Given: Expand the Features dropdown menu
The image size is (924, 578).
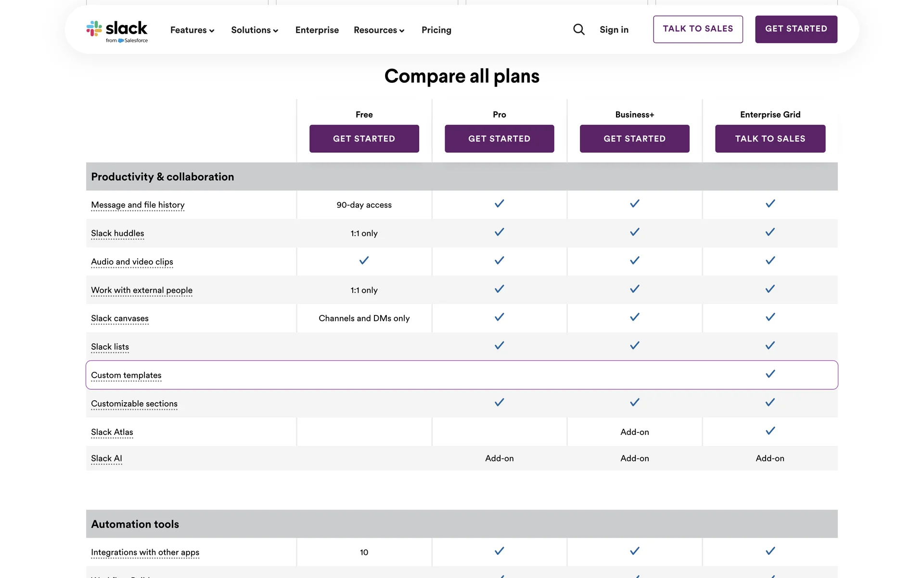Looking at the screenshot, I should pyautogui.click(x=192, y=30).
